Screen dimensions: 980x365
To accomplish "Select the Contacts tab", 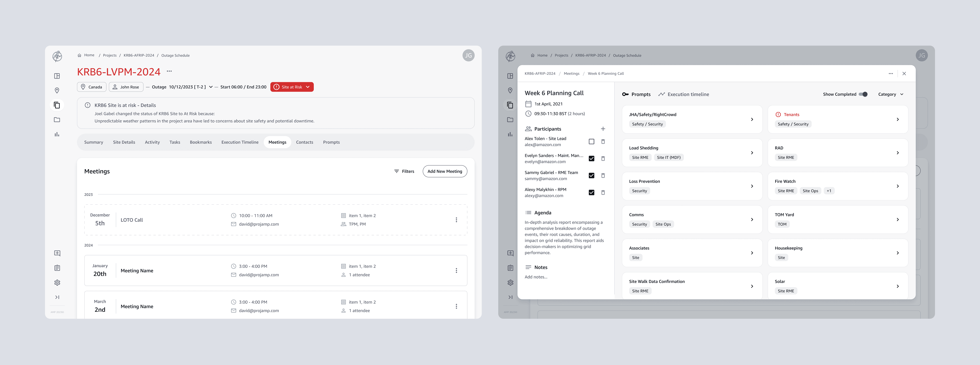I will [x=304, y=142].
